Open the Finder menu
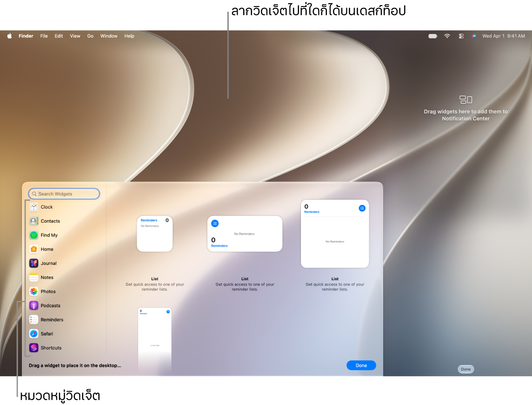 coord(26,36)
